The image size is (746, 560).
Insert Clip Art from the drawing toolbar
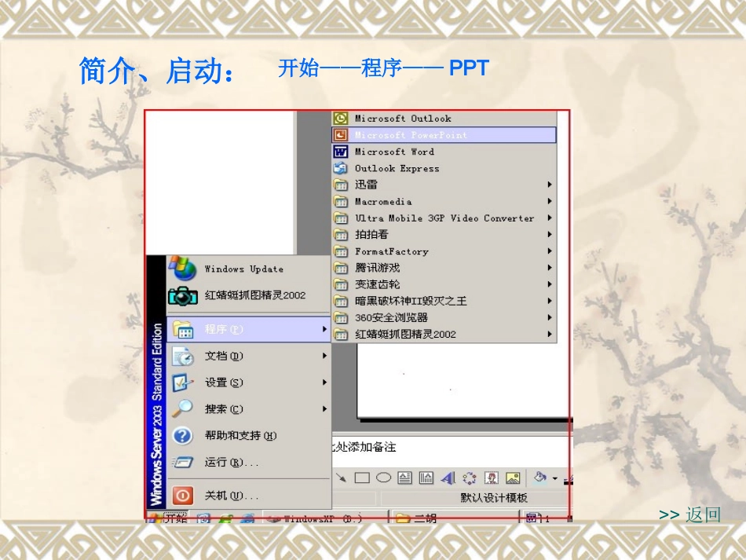pos(491,478)
